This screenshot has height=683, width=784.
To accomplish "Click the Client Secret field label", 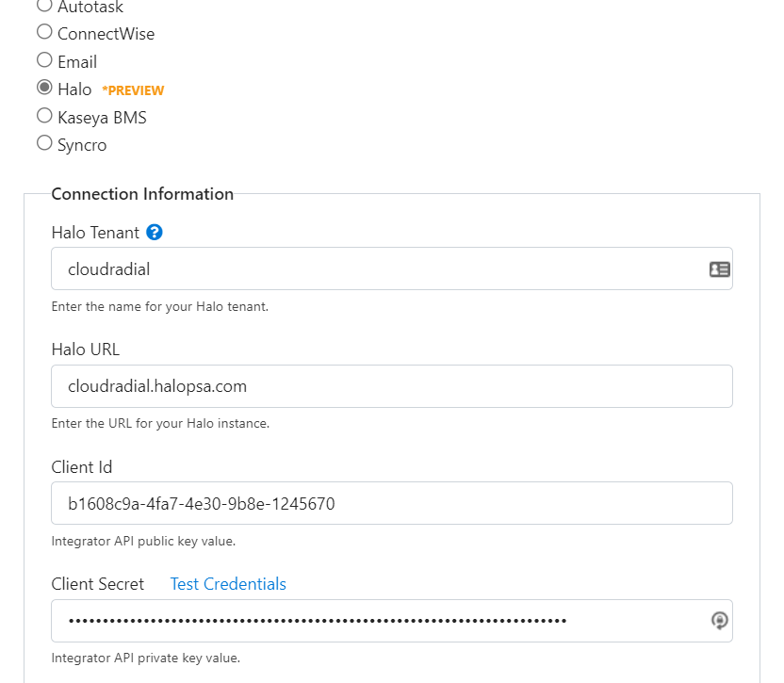I will (97, 584).
